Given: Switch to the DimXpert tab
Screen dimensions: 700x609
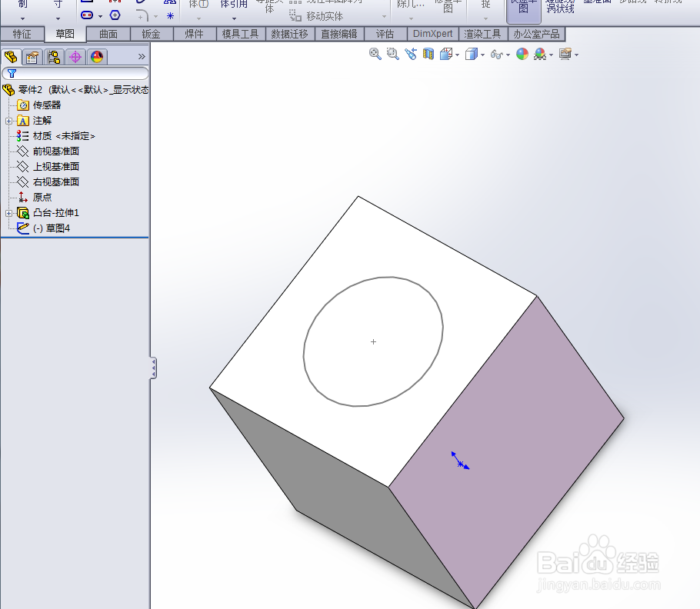Looking at the screenshot, I should (432, 34).
